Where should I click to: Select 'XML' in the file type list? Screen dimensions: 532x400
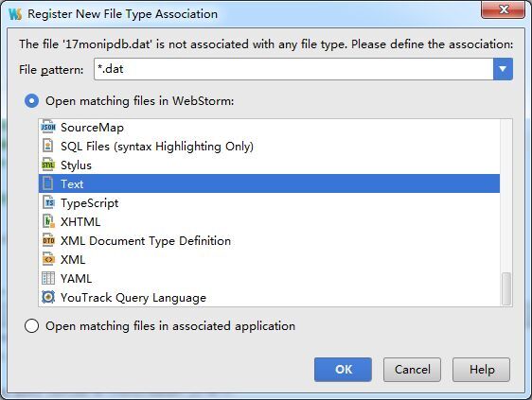pyautogui.click(x=269, y=260)
